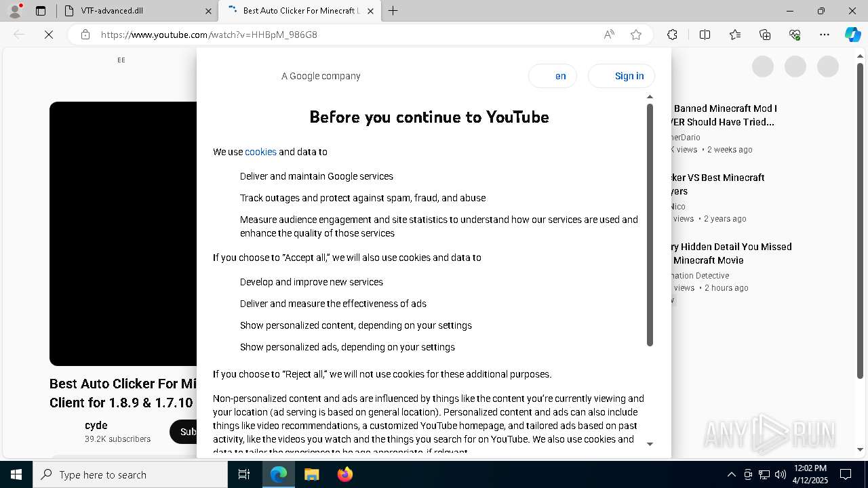Open the Favorites list icon
The width and height of the screenshot is (868, 488).
735,35
